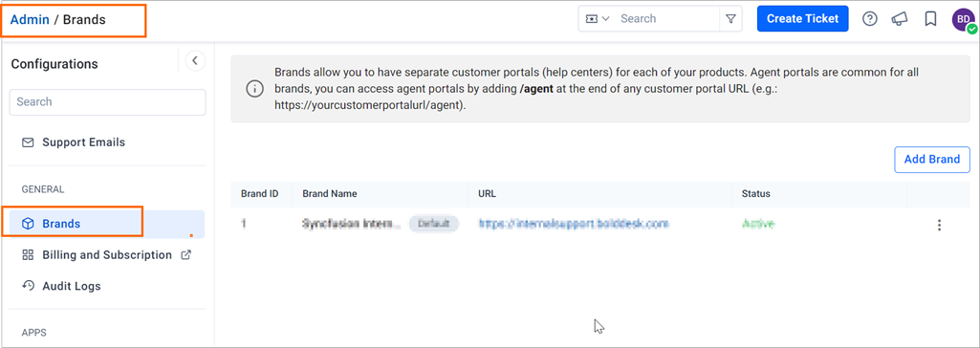Click the announcements megaphone icon
Viewport: 980px width, 348px height.
point(900,19)
